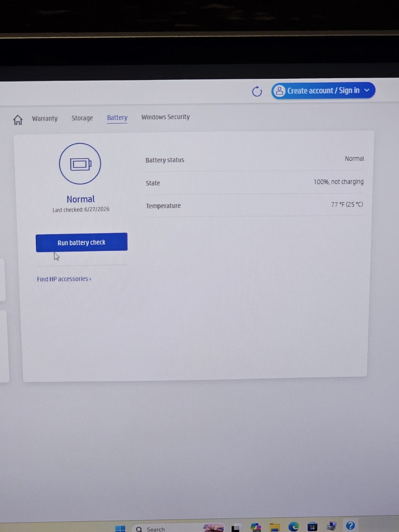Open Windows Start menu
The height and width of the screenshot is (532, 399).
(120, 528)
